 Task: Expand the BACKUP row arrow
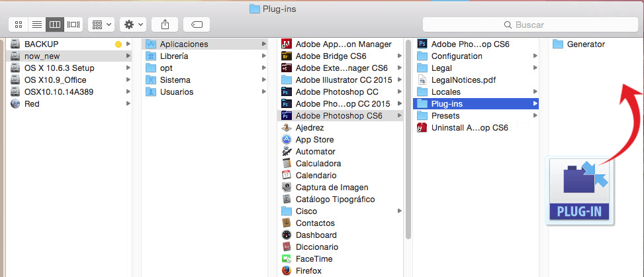click(128, 44)
